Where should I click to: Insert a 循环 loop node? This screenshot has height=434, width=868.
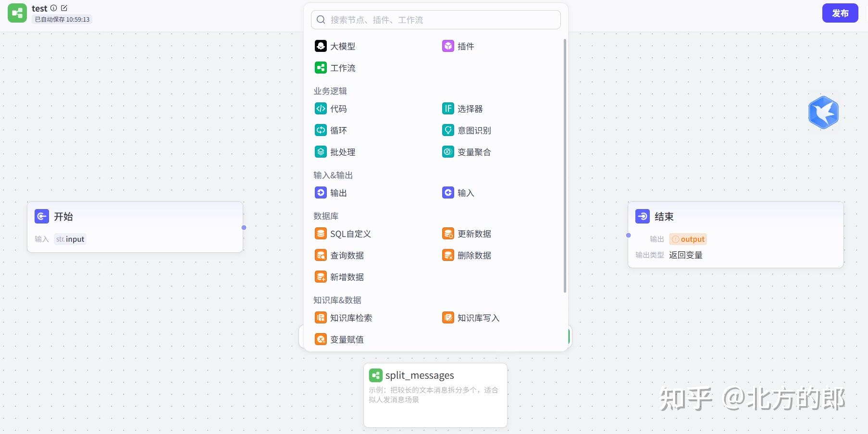coord(331,130)
